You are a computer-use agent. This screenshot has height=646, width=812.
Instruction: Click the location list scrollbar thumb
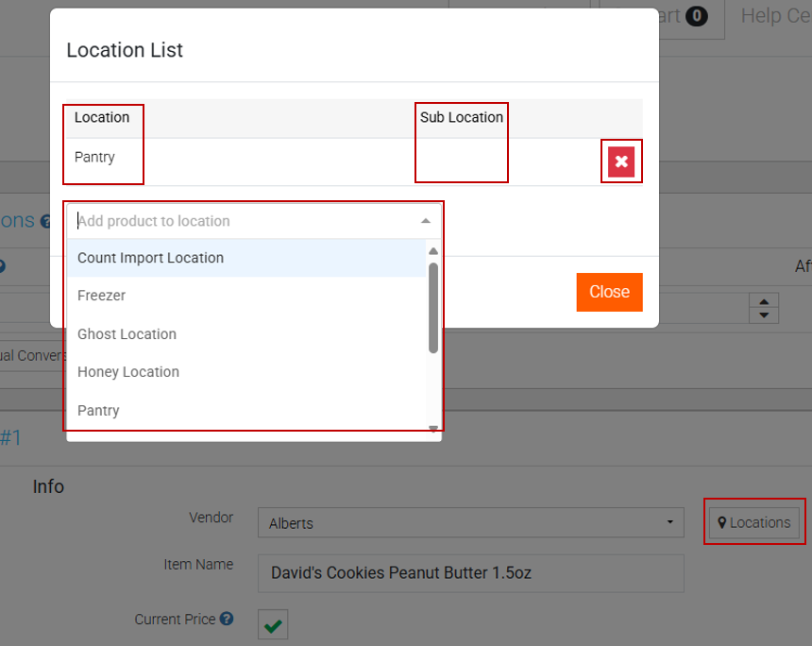[433, 307]
